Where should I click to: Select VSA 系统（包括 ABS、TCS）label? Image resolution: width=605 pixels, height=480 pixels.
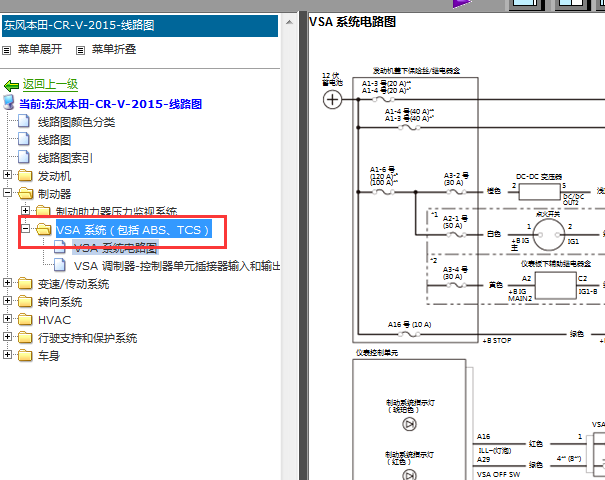coord(134,230)
